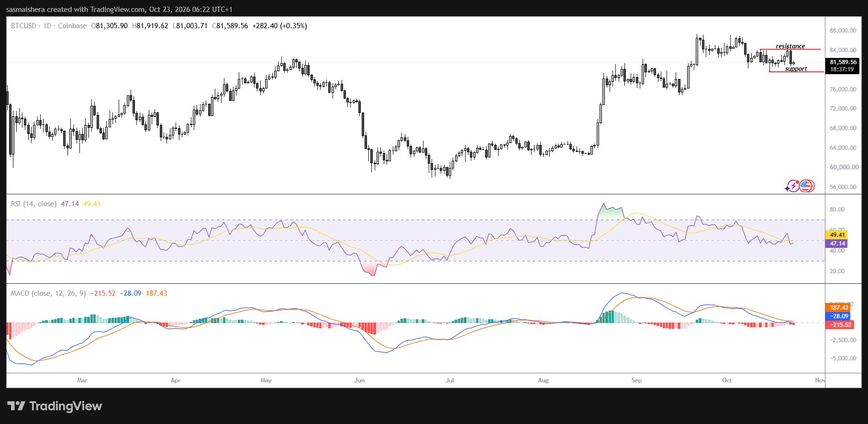The image size is (868, 424).
Task: Click the high value H81,919.62
Action: [x=150, y=26]
